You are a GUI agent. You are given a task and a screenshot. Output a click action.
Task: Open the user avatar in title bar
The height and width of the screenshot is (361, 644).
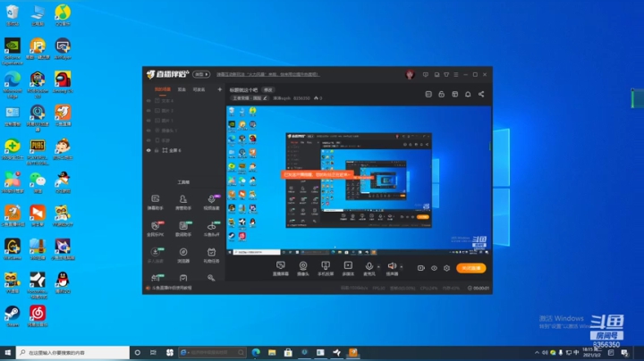(x=410, y=75)
